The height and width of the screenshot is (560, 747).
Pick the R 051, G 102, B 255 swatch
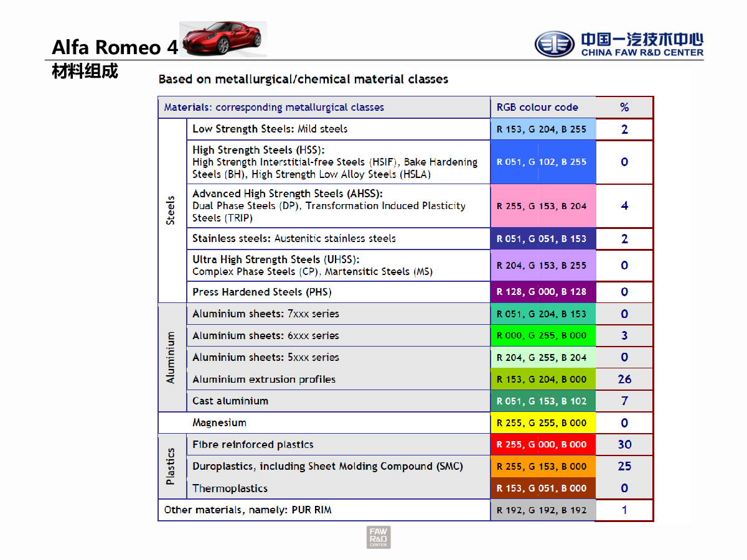543,162
